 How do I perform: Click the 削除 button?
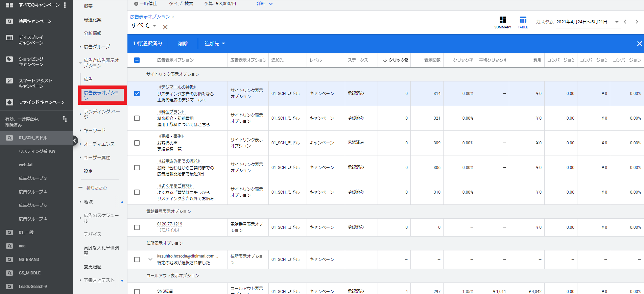pyautogui.click(x=183, y=44)
